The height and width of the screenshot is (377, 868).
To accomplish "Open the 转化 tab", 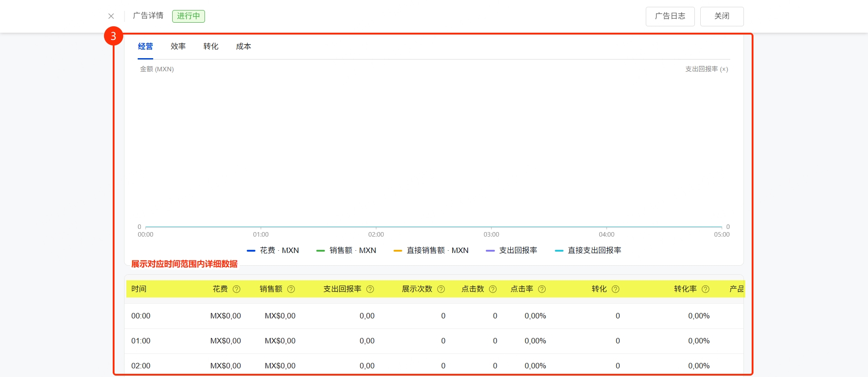I will coord(211,46).
